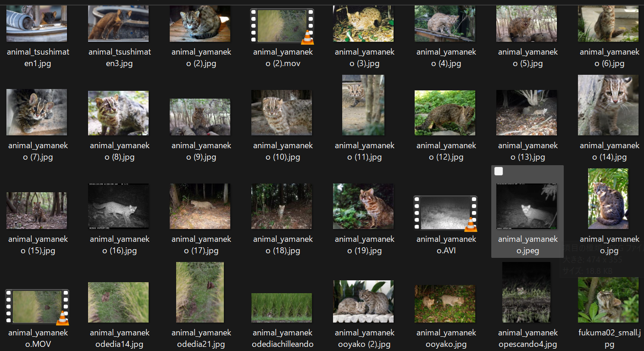
Task: Select animal_yamanekoopescando4.jpg file
Action: click(527, 292)
